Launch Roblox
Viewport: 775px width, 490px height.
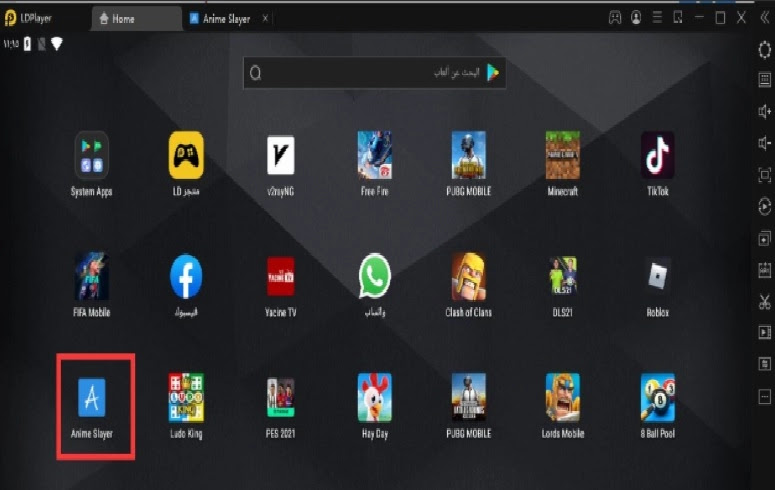(x=657, y=276)
